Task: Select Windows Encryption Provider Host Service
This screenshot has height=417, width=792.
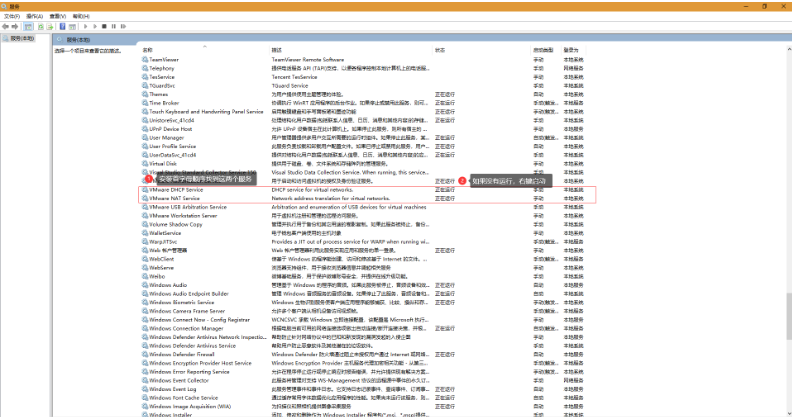Action: 200,363
